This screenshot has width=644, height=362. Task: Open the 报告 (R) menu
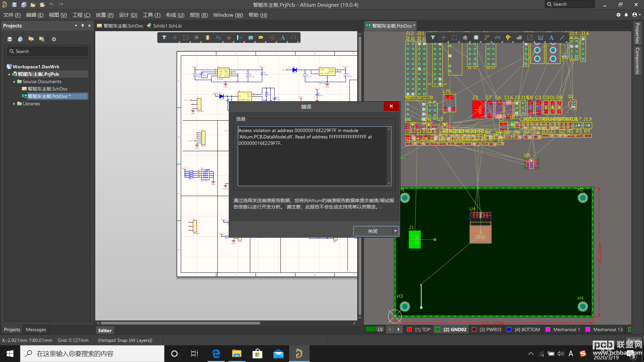tap(199, 15)
